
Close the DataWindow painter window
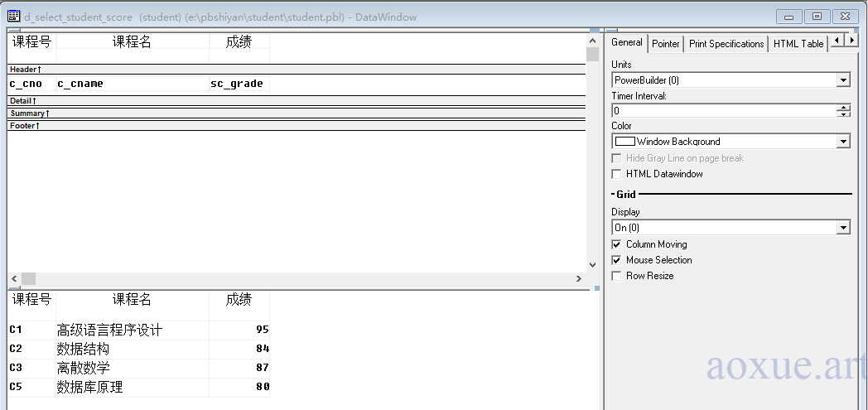[846, 17]
